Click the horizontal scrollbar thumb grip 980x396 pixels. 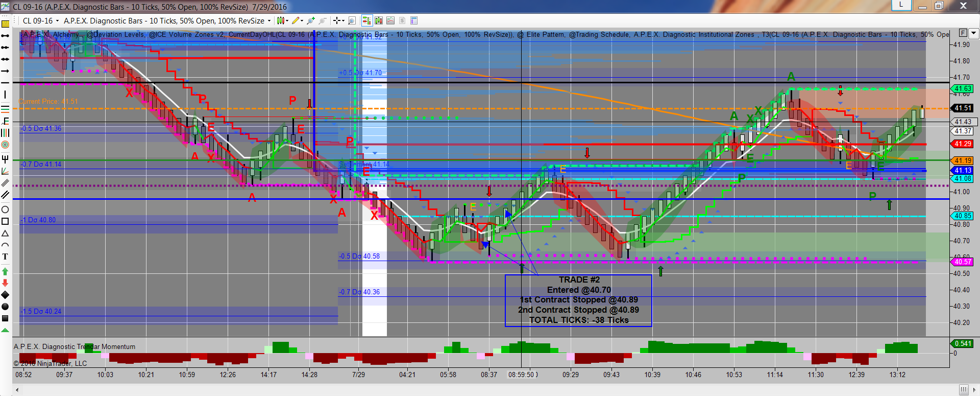tap(963, 390)
